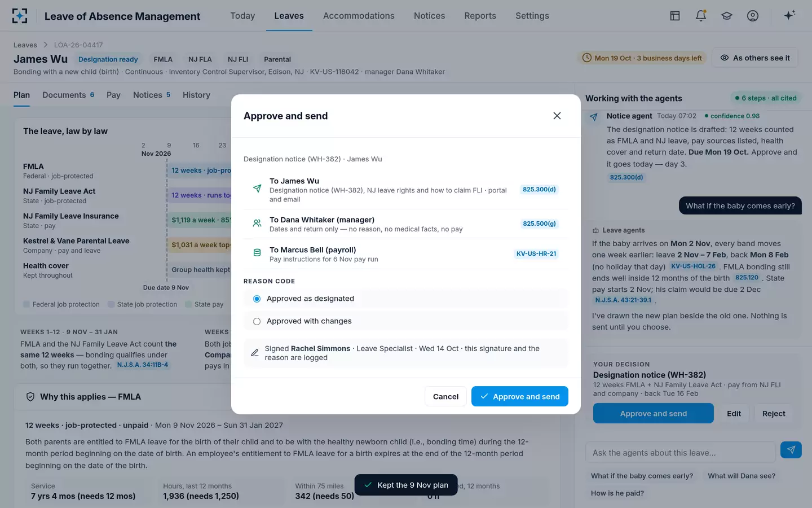The height and width of the screenshot is (508, 812).
Task: Open the History tab
Action: coord(196,95)
